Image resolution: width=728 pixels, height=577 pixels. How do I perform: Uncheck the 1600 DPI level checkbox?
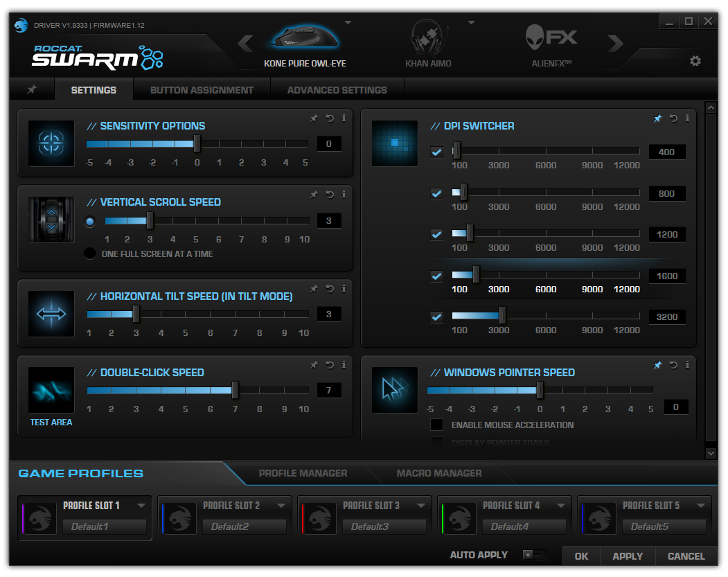pyautogui.click(x=436, y=276)
